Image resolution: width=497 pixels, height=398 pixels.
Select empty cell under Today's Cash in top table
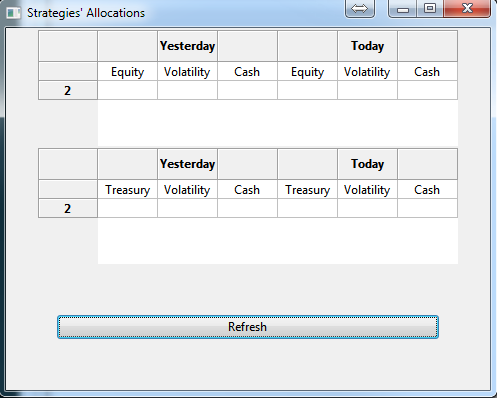427,90
